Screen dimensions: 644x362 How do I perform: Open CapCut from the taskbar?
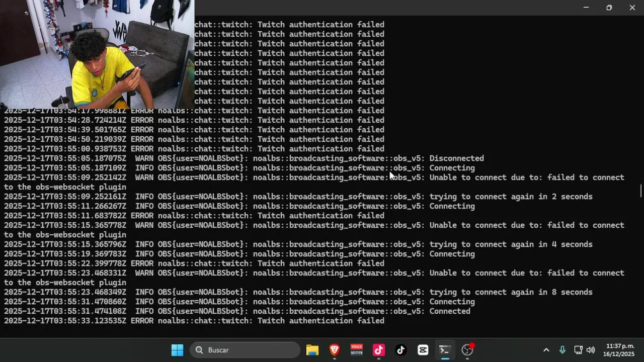click(x=423, y=350)
